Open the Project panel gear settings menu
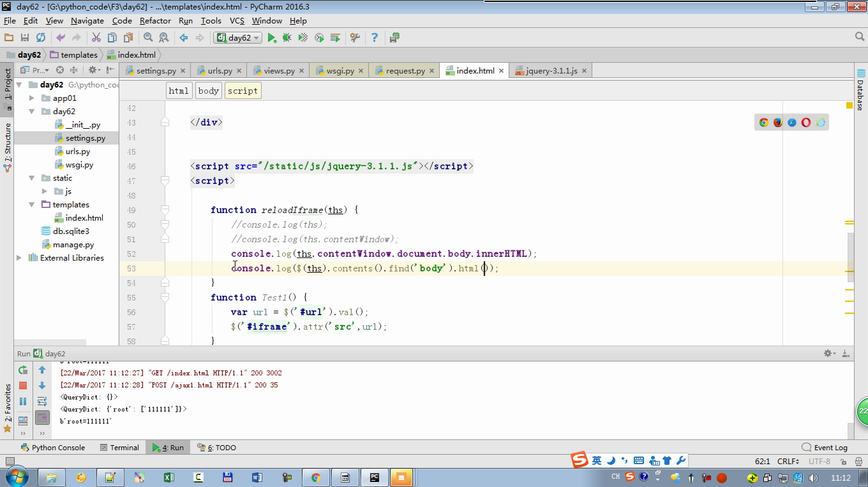The height and width of the screenshot is (487, 868). 94,70
